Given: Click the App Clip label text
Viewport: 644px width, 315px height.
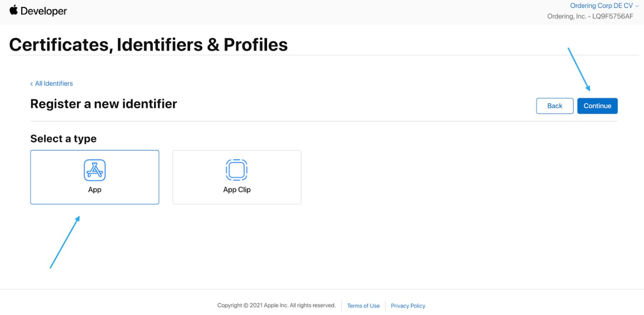Looking at the screenshot, I should 237,190.
